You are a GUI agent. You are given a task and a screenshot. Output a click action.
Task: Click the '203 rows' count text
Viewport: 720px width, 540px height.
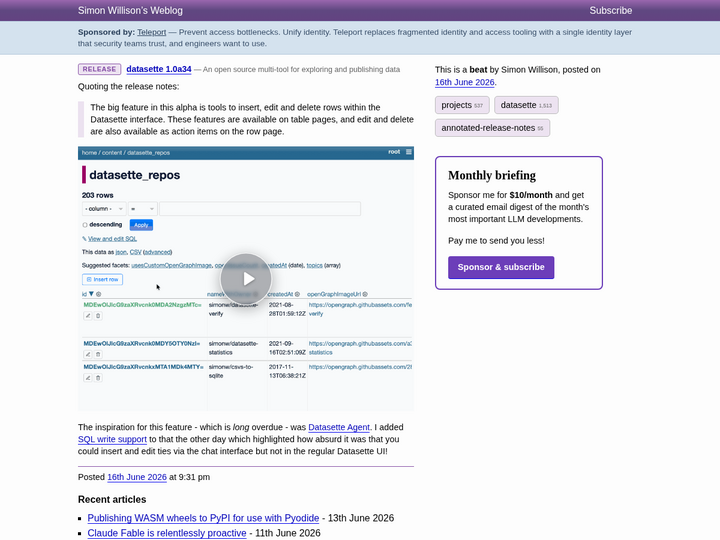(98, 195)
